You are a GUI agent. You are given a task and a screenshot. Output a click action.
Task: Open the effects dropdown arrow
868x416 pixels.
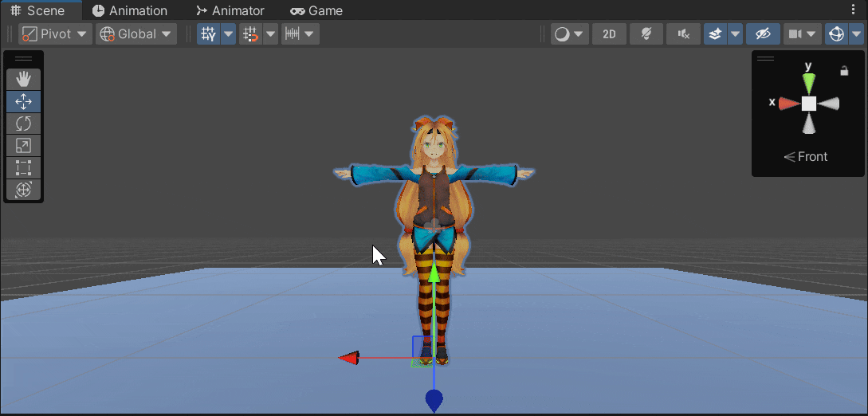[x=735, y=33]
